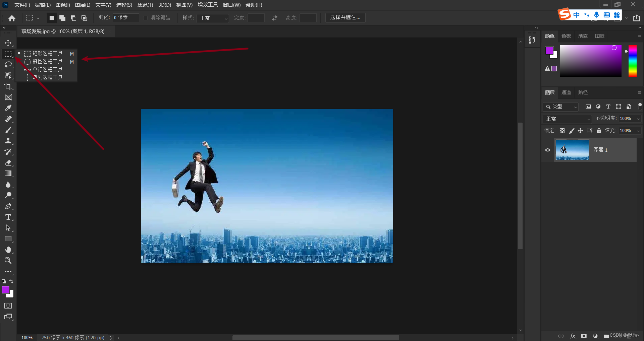Select the Eraser tool

[x=8, y=163]
